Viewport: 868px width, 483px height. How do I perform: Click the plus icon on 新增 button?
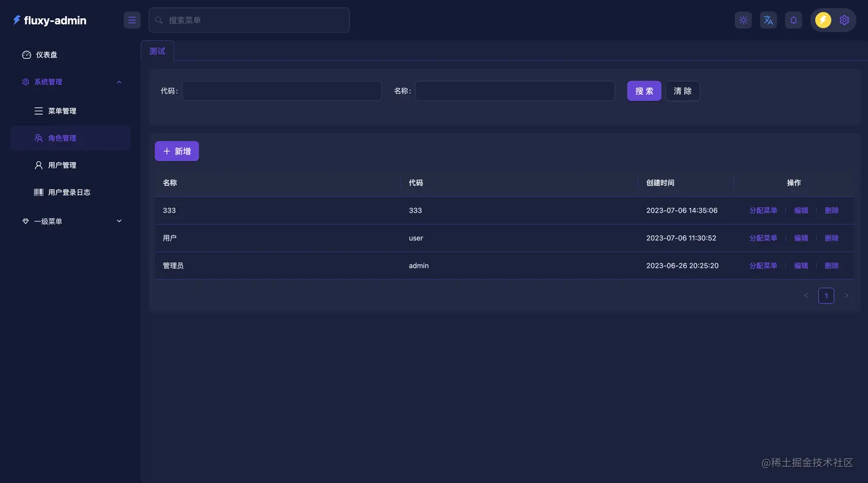167,151
